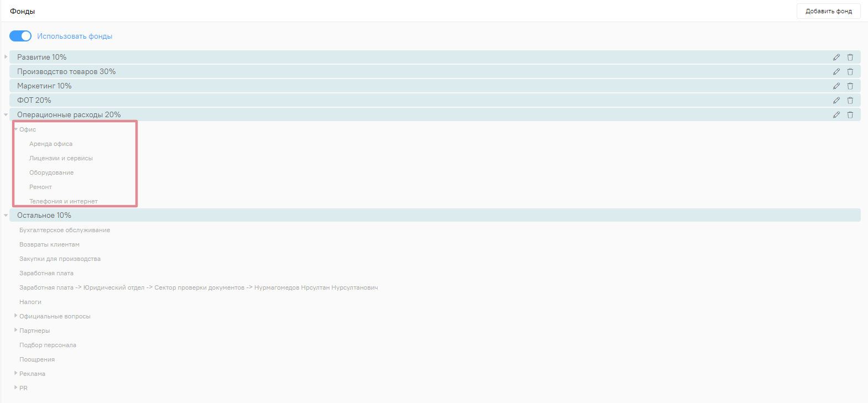Edit the Маркетинг 10% fund
This screenshot has width=868, height=403.
click(836, 86)
